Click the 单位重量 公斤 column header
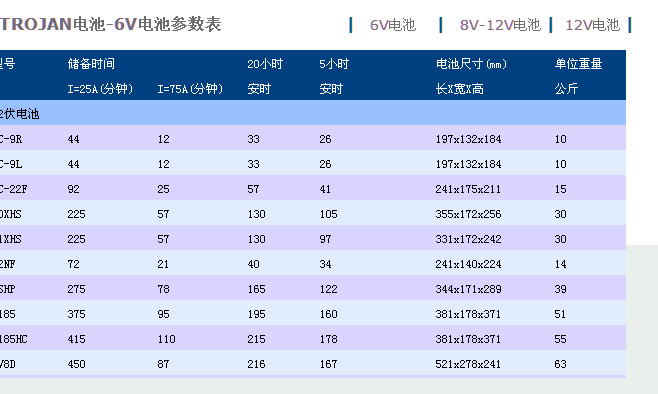This screenshot has width=658, height=394. click(578, 76)
